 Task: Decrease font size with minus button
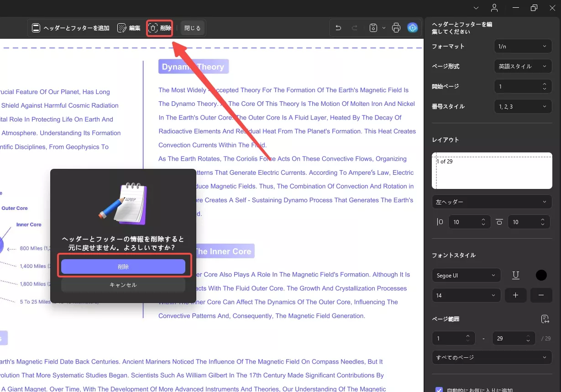(541, 295)
